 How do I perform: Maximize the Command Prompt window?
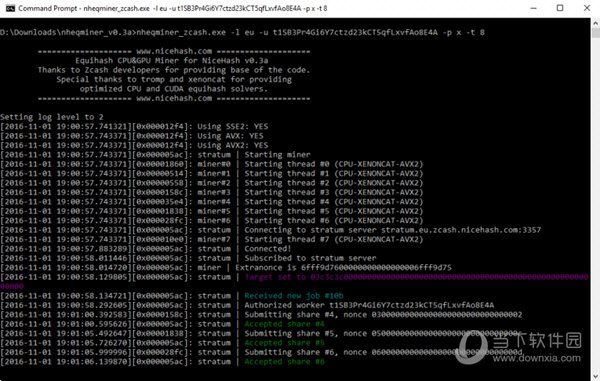560,8
